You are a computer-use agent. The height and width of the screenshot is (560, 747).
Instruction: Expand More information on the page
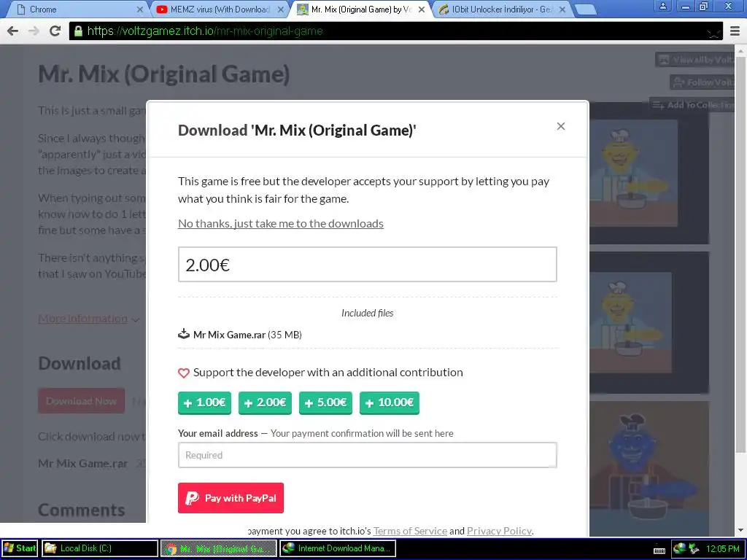click(x=88, y=319)
